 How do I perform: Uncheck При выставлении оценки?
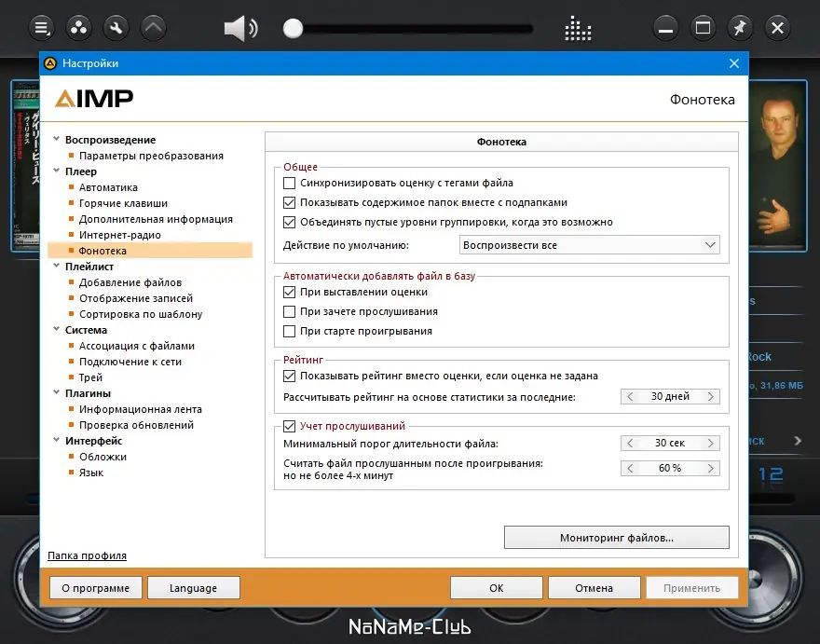(289, 292)
